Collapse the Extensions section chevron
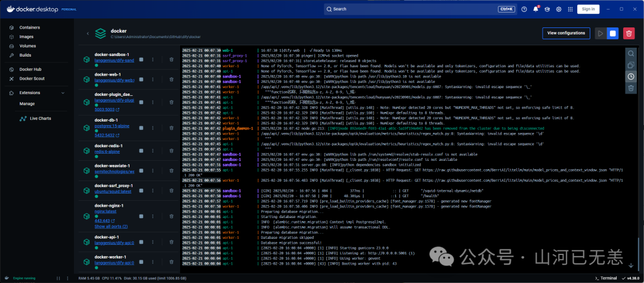This screenshot has width=644, height=283. pos(63,93)
